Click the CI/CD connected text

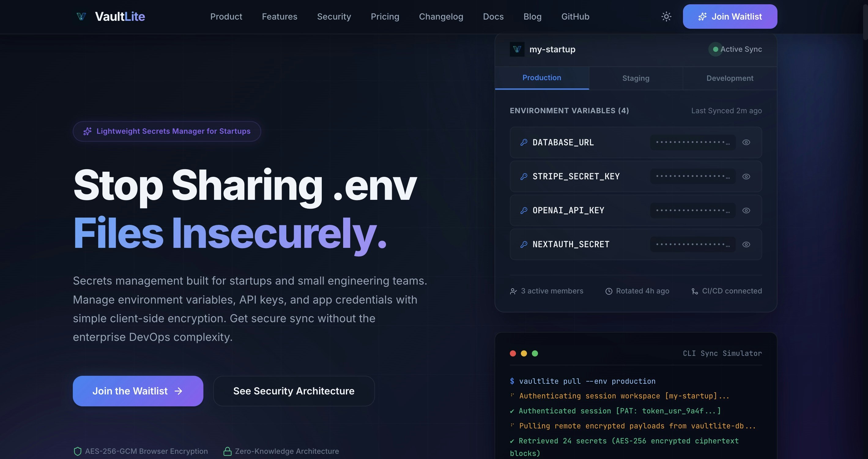[x=732, y=291]
